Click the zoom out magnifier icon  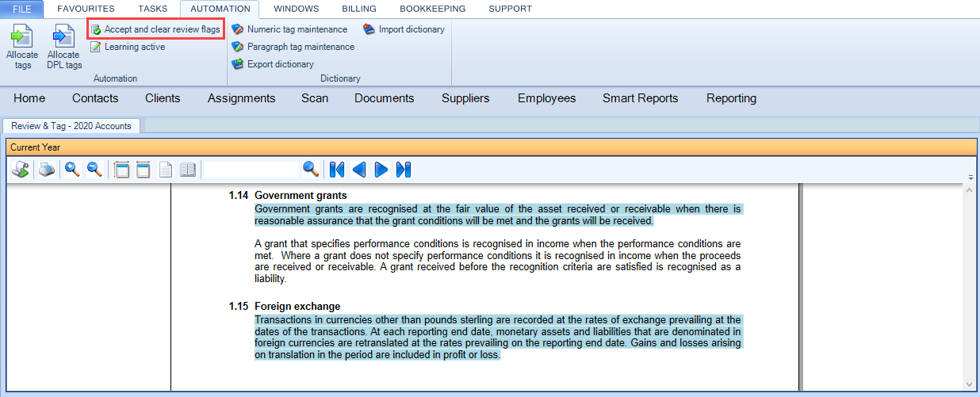point(94,169)
